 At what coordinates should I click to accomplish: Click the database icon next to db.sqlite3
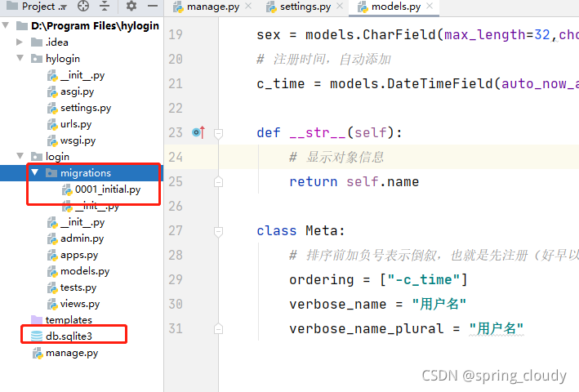(x=37, y=336)
